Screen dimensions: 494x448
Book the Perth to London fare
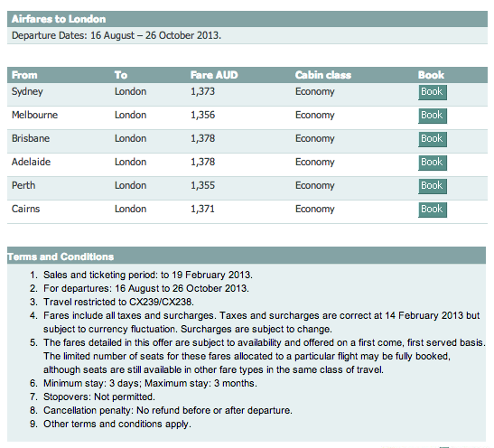(433, 186)
